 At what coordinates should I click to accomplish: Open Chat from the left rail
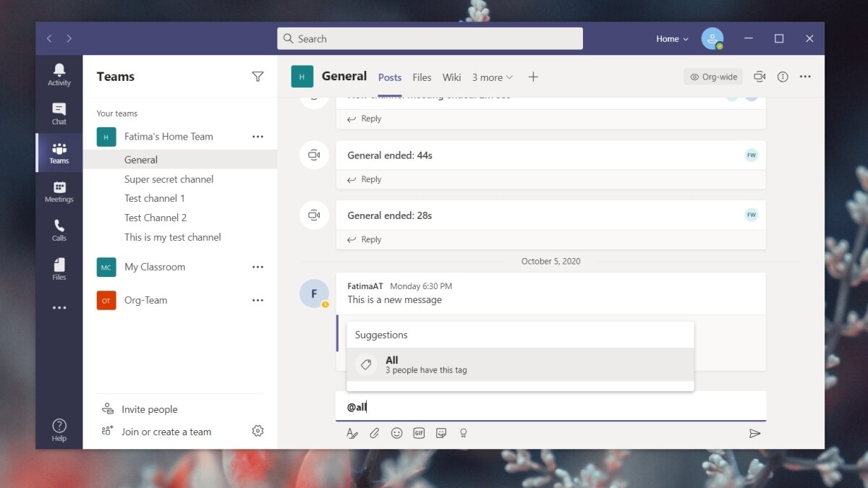(59, 114)
